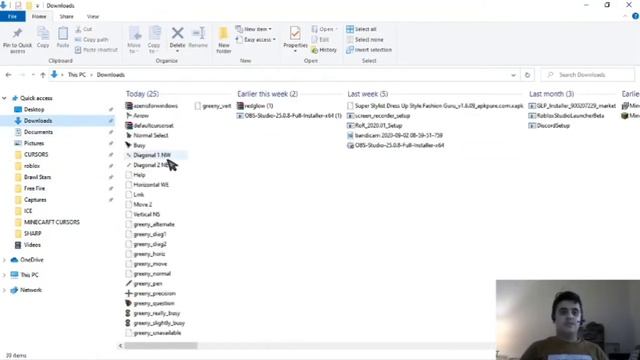Open the Copy to ribbon button
Viewport: 640px width, 360px height.
(x=154, y=40)
